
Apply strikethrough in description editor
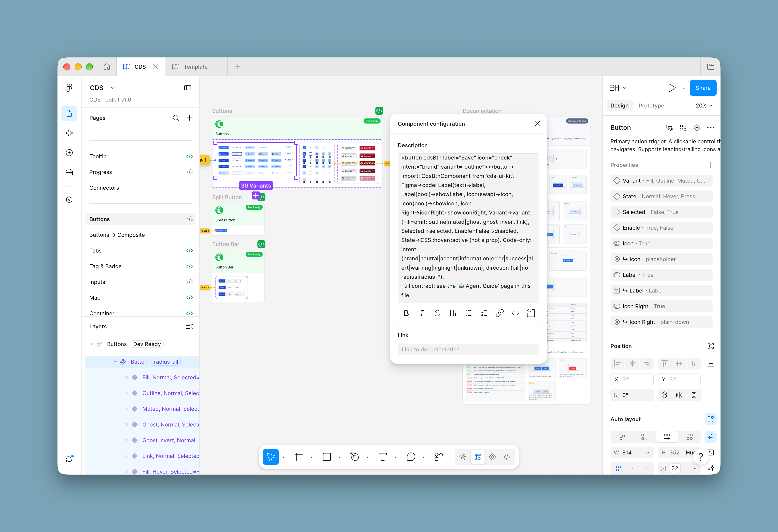click(437, 313)
